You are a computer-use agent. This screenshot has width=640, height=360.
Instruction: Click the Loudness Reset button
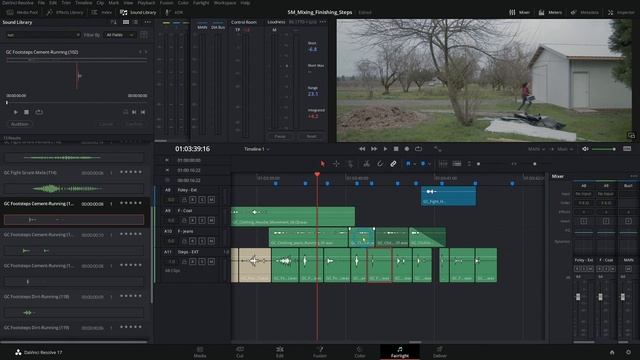click(x=311, y=136)
